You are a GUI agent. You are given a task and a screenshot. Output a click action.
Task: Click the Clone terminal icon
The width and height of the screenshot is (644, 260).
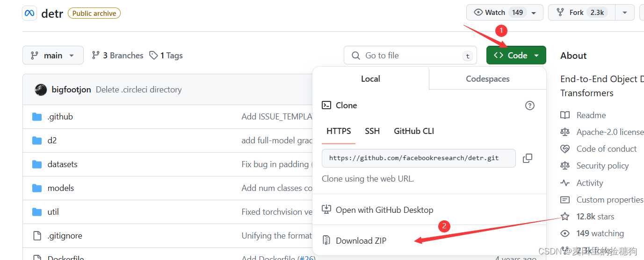(x=326, y=105)
